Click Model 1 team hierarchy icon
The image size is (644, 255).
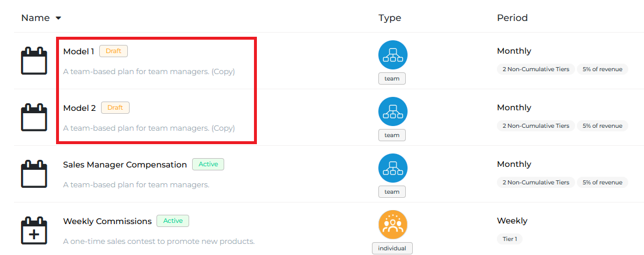click(x=392, y=55)
